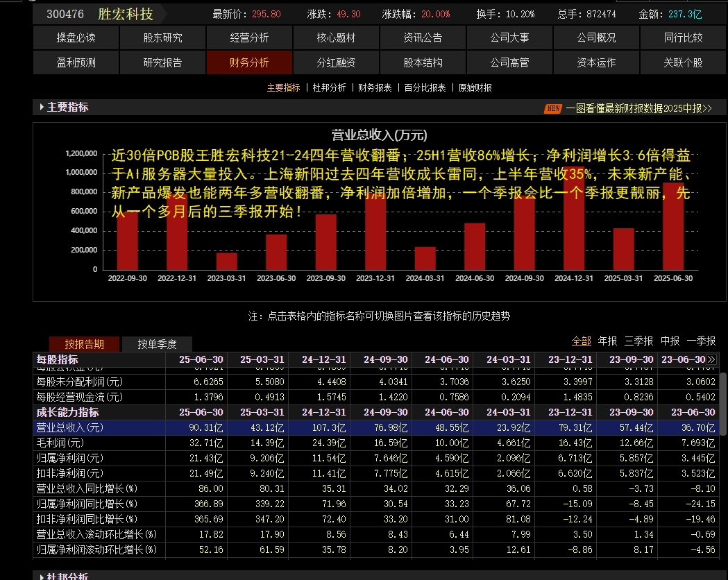Select 每股经营现金流(元) indicator name

(79, 397)
